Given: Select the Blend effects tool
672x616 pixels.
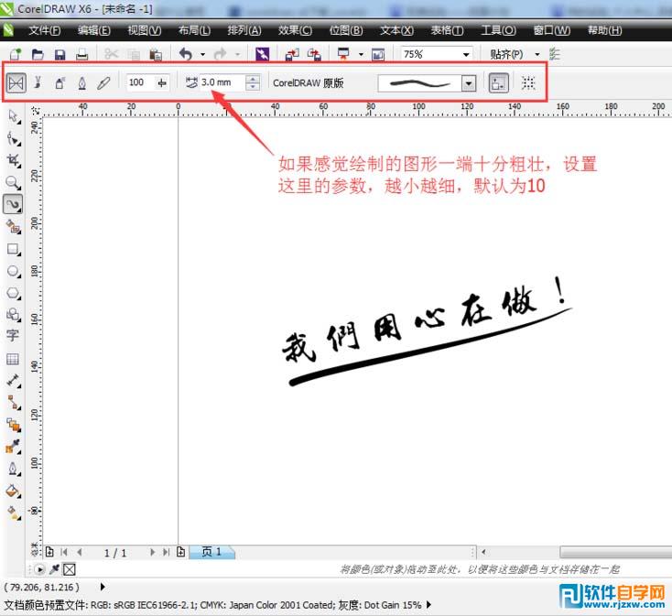Looking at the screenshot, I should pos(14,425).
